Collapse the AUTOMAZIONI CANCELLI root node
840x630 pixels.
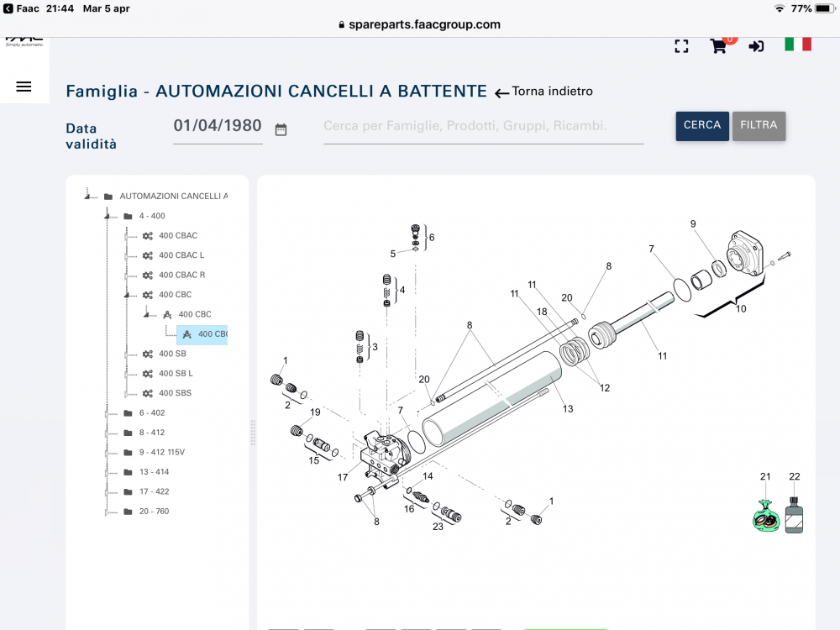[87, 196]
